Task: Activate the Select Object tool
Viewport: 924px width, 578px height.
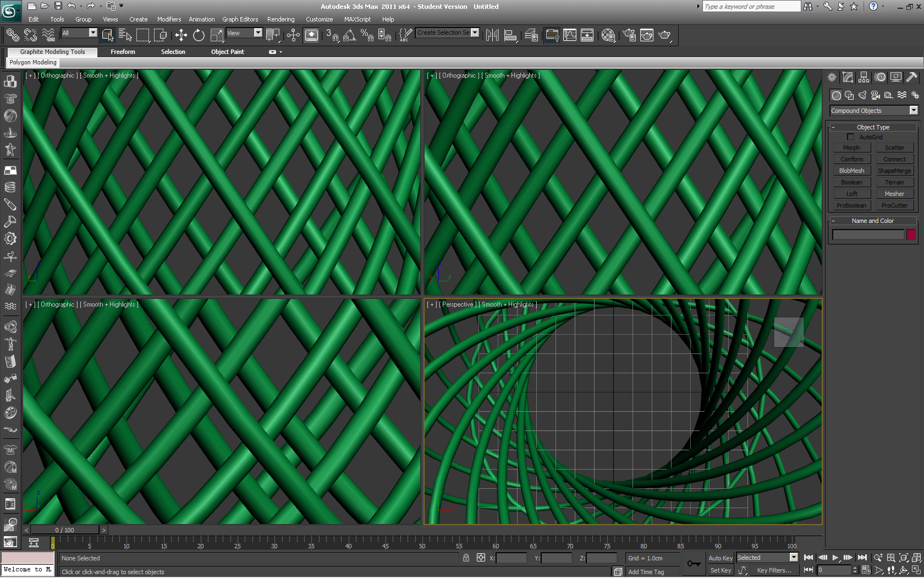Action: pyautogui.click(x=108, y=35)
